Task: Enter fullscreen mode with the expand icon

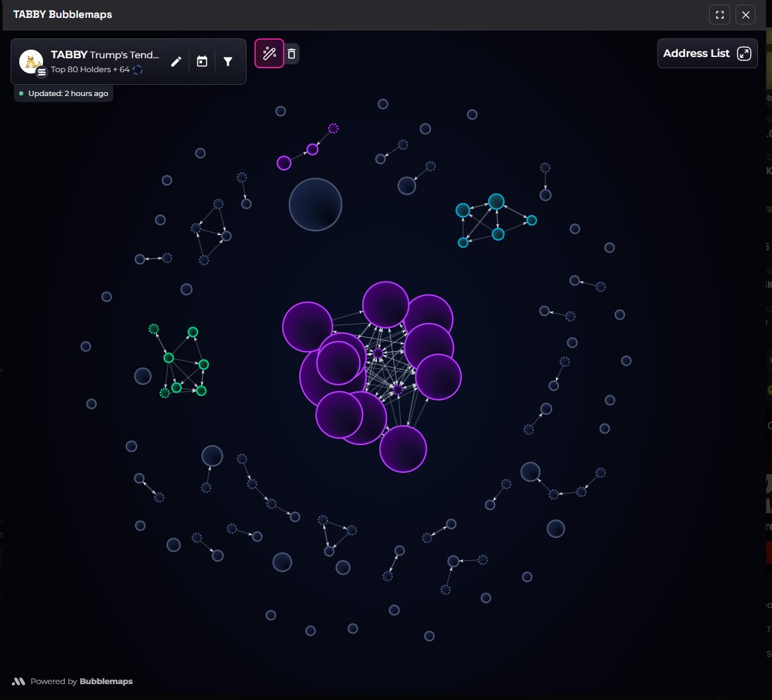Action: pos(720,15)
